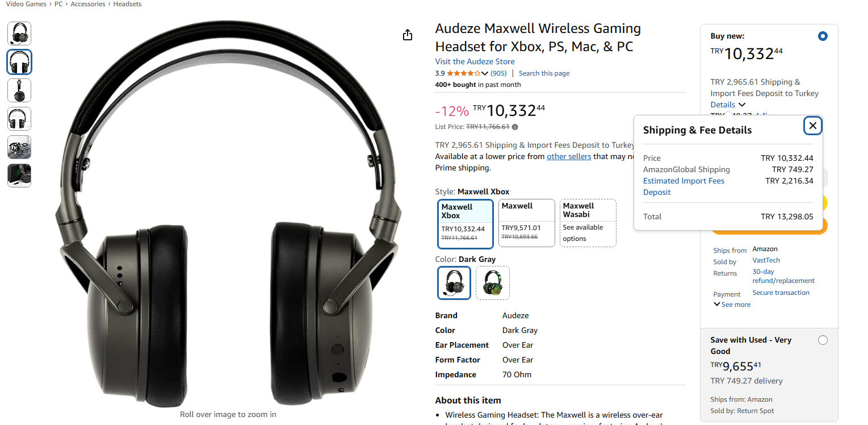Open Estimated Import Fees Deposit link
868x425 pixels.
click(x=684, y=186)
